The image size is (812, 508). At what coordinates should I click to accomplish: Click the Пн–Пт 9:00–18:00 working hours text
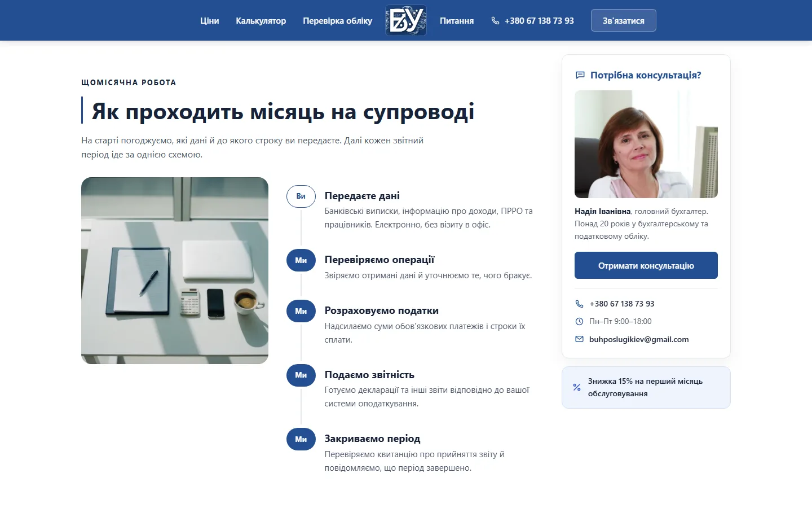(620, 321)
